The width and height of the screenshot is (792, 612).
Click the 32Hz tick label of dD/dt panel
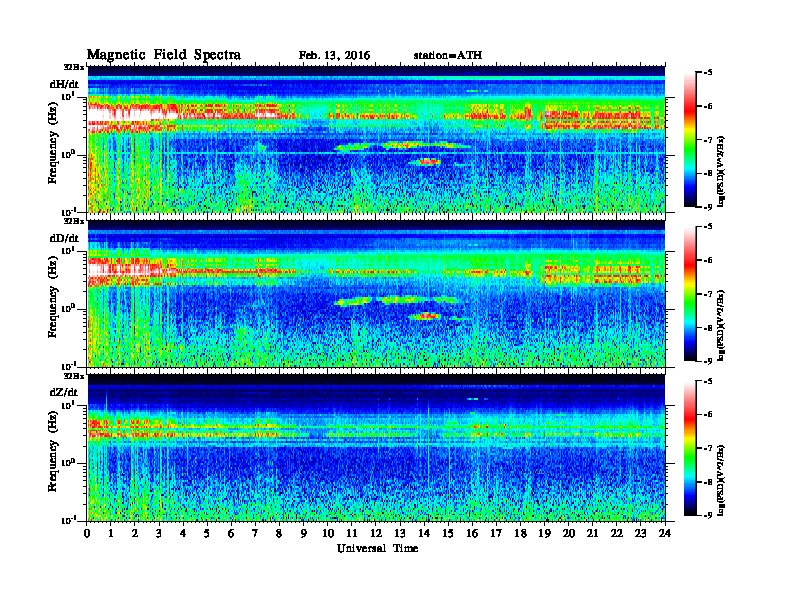[73, 221]
